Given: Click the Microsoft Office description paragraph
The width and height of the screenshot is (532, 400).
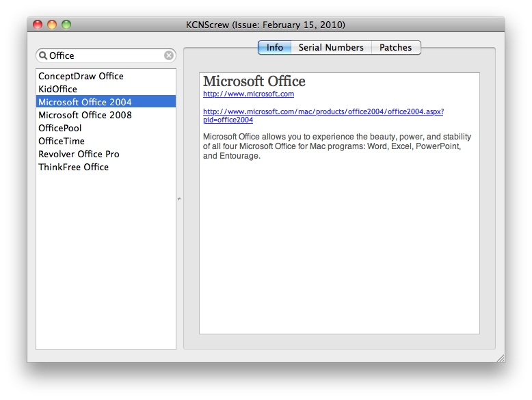Looking at the screenshot, I should [x=337, y=146].
